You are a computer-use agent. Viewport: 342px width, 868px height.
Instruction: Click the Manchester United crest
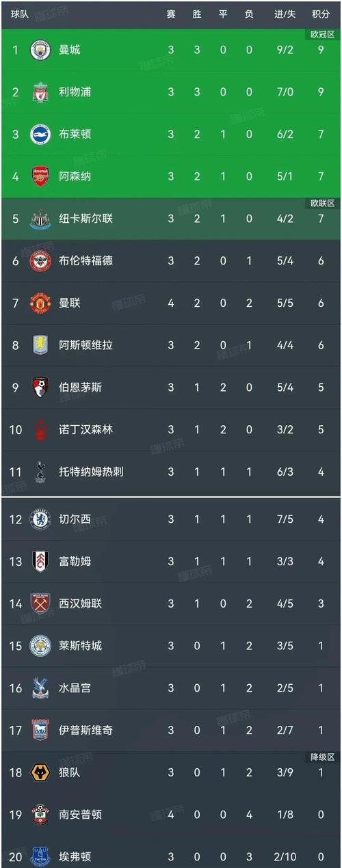pyautogui.click(x=40, y=303)
